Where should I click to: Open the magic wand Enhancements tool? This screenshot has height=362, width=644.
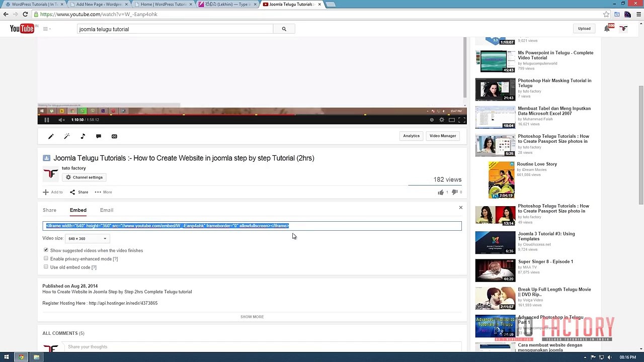coord(66,136)
